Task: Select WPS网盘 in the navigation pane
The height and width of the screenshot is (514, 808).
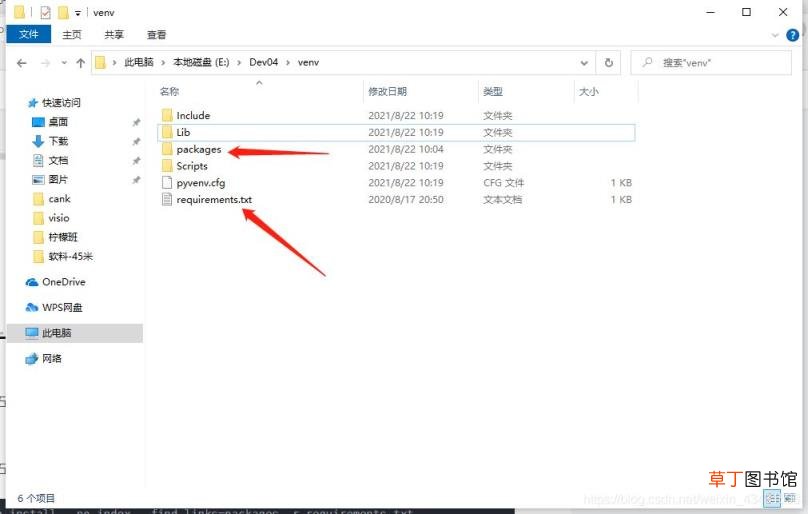Action: [x=62, y=308]
